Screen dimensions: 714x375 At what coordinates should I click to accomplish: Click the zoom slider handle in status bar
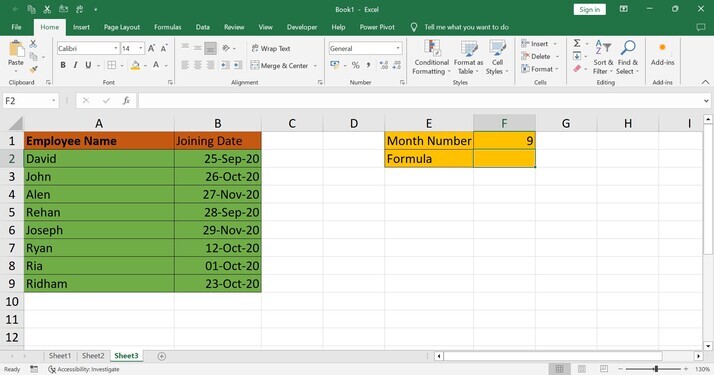pyautogui.click(x=656, y=369)
